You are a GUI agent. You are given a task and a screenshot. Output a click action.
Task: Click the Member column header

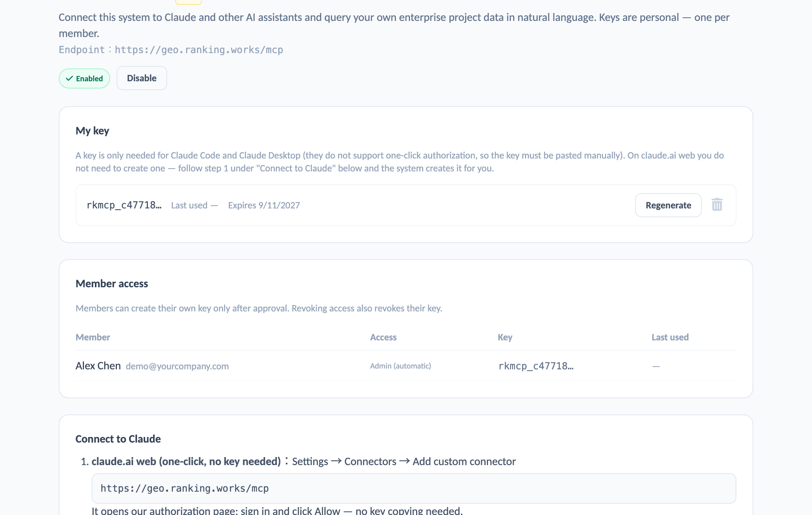tap(93, 337)
